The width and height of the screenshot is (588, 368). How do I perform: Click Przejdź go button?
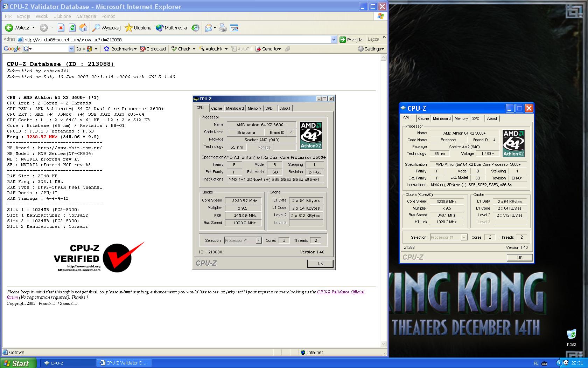pyautogui.click(x=351, y=40)
